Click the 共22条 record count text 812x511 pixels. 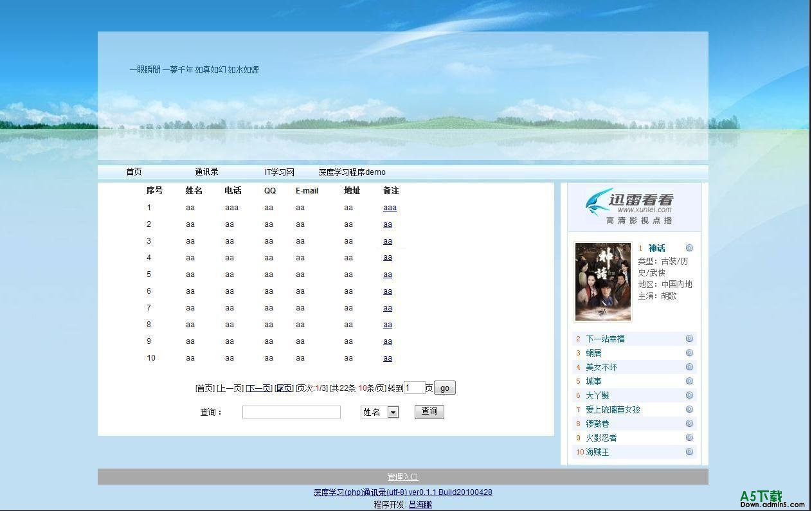coord(343,388)
